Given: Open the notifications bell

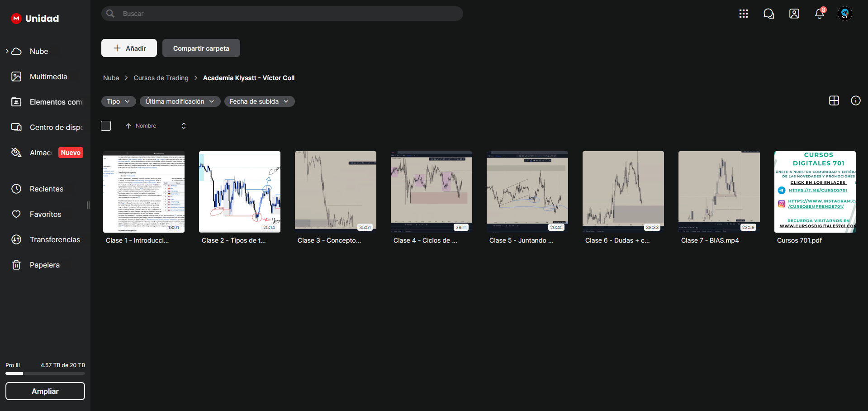Looking at the screenshot, I should pyautogui.click(x=820, y=14).
